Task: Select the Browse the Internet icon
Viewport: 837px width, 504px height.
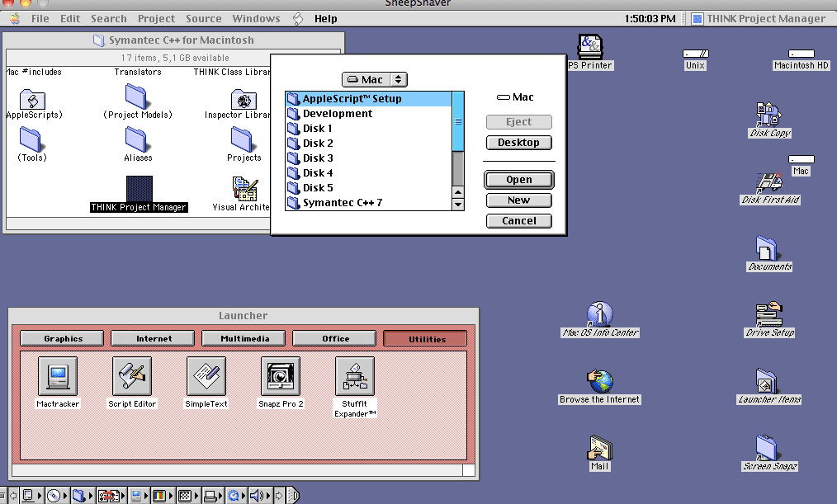Action: coord(599,381)
